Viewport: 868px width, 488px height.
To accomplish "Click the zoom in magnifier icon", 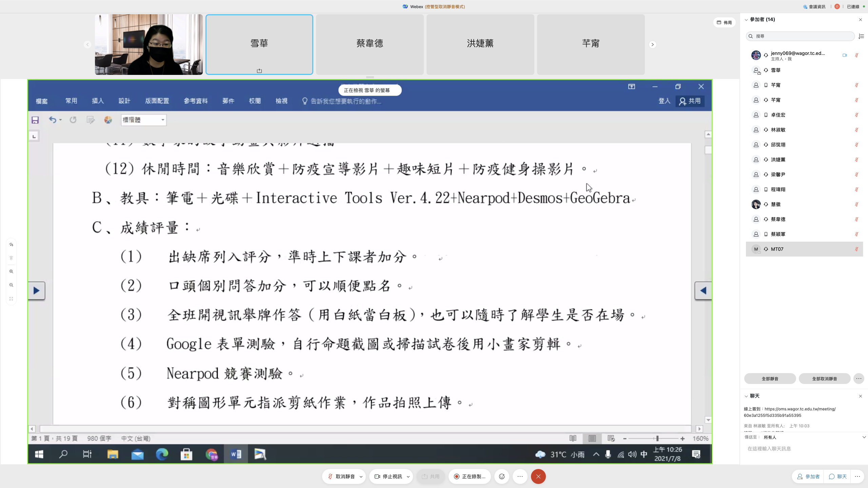I will coord(11,271).
